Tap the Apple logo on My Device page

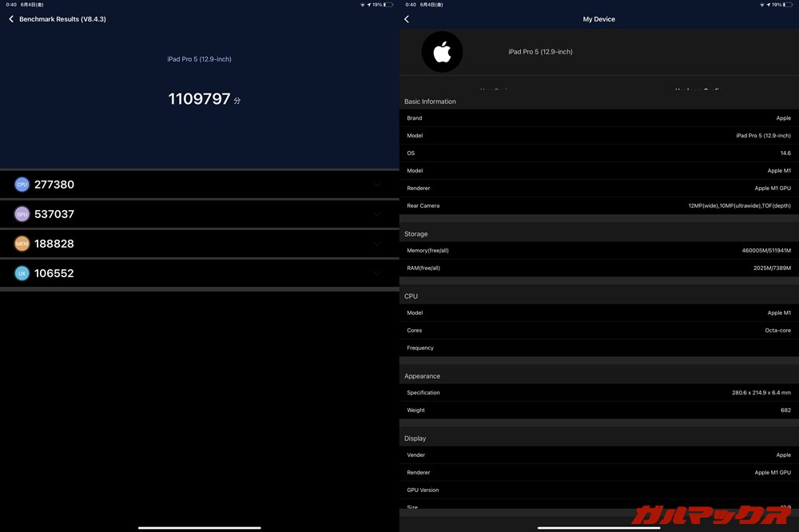point(442,51)
